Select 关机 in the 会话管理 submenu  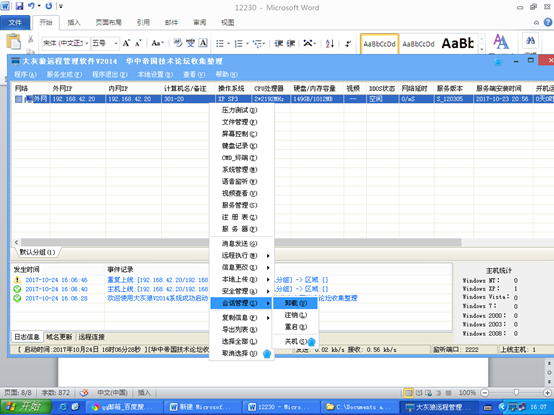tap(296, 342)
